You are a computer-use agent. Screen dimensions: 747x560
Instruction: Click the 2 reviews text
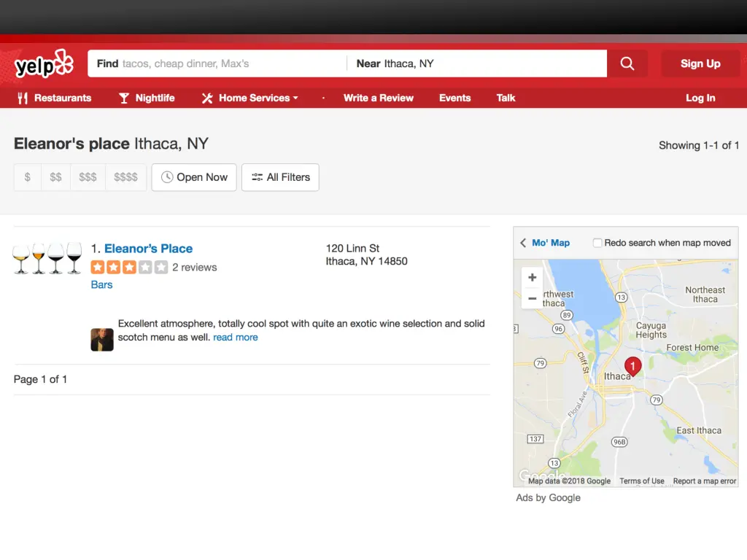[x=194, y=267]
